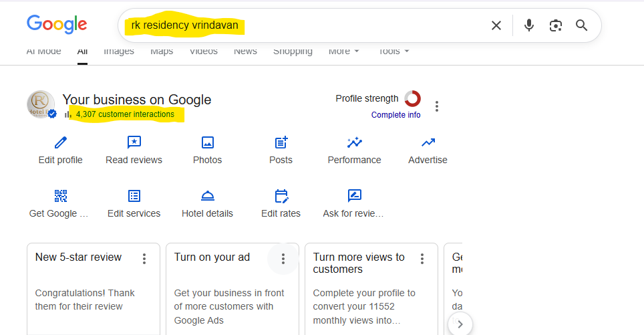Screen dimensions: 644x335
Task: Search by image using camera icon
Action: point(555,25)
